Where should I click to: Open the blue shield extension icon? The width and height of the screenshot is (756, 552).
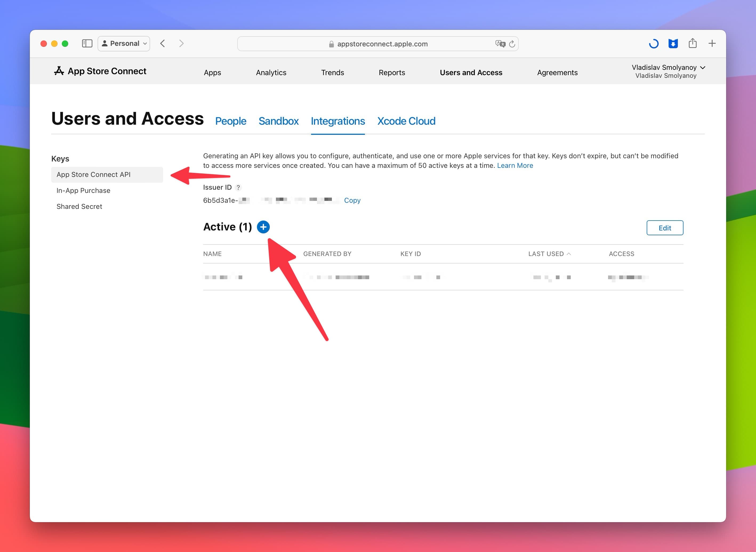(x=673, y=44)
